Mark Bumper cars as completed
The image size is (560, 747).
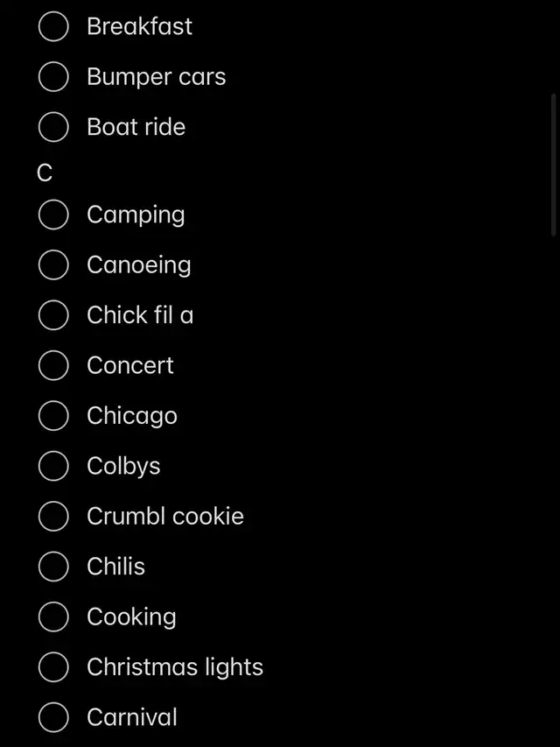tap(53, 77)
